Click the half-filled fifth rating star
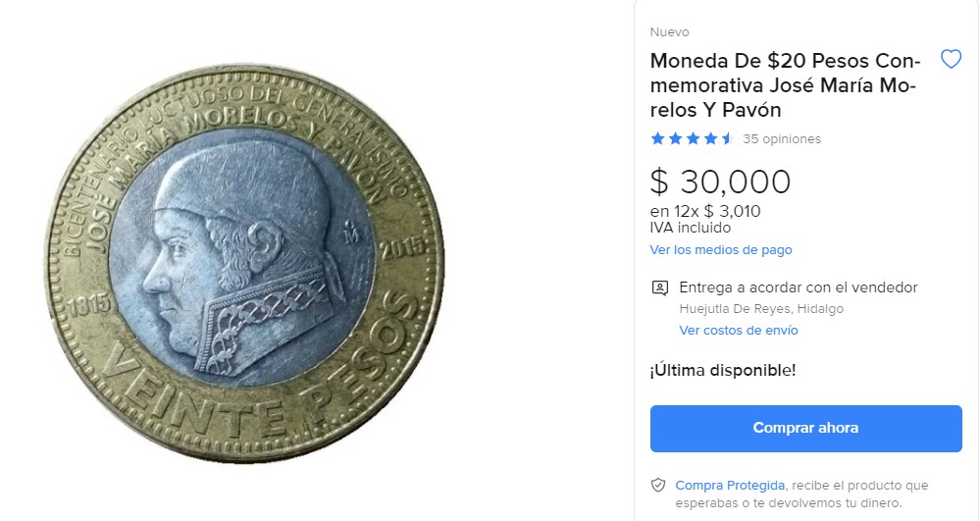 tap(728, 138)
